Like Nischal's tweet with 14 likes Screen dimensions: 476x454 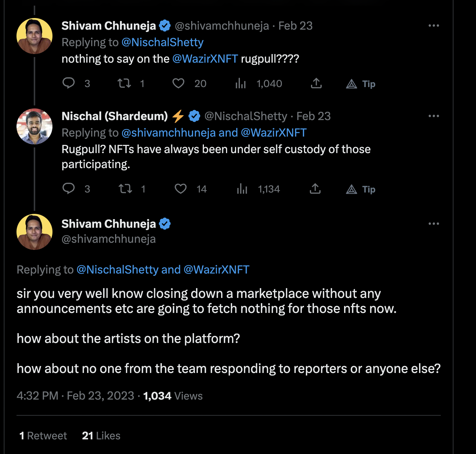(x=181, y=188)
